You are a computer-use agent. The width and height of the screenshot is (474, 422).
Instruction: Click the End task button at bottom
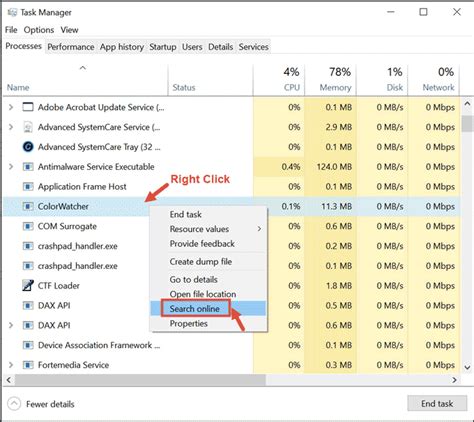437,404
